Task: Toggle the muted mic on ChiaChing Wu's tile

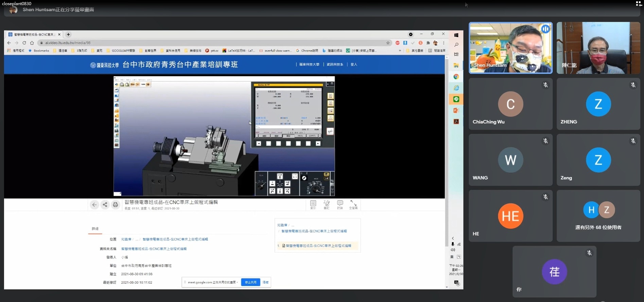Action: [x=545, y=85]
